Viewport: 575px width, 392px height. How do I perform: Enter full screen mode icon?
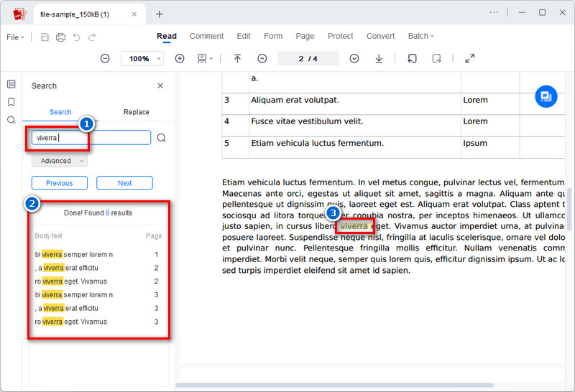[470, 58]
